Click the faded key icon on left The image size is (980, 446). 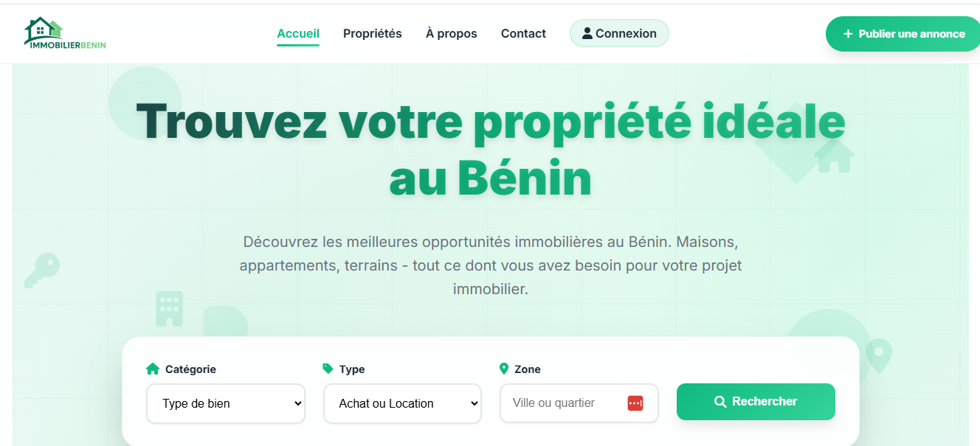tap(41, 270)
